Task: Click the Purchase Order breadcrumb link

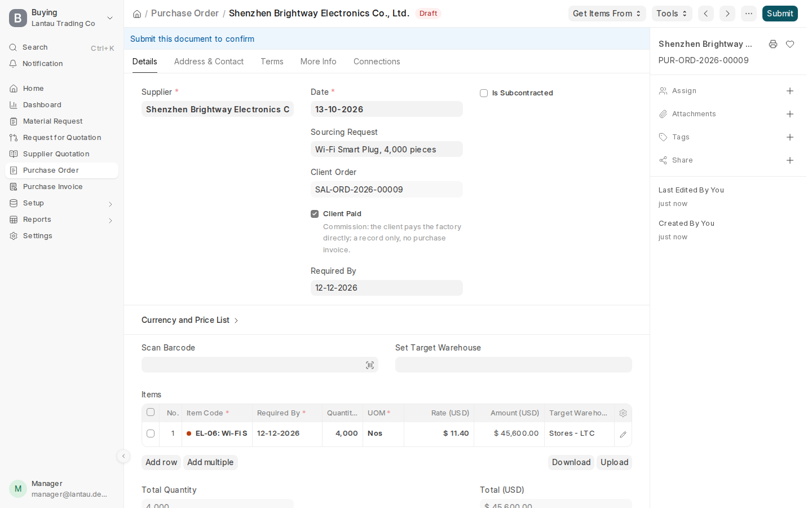Action: click(185, 13)
